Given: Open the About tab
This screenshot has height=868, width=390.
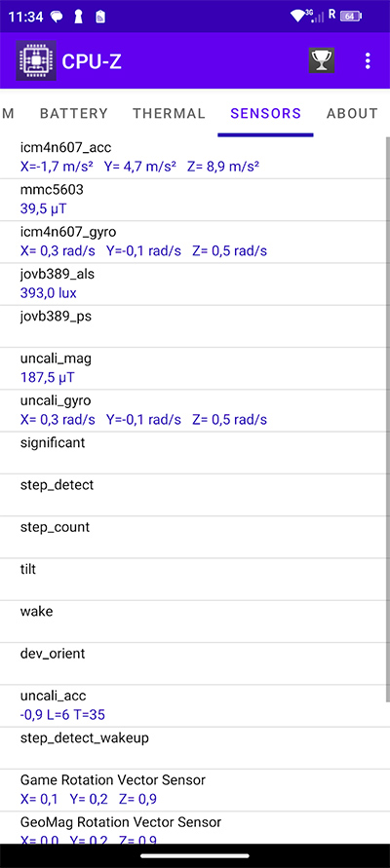Looking at the screenshot, I should tap(352, 113).
